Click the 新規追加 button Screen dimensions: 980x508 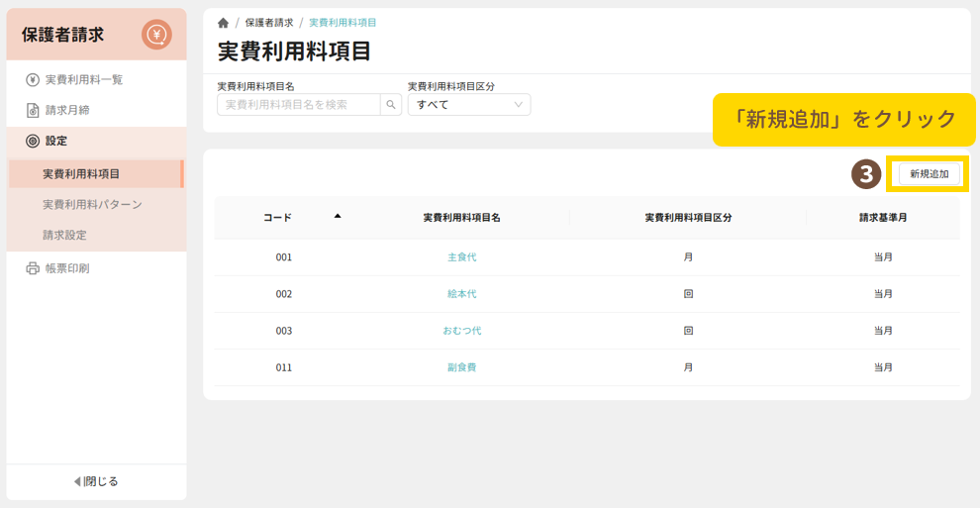tap(929, 174)
